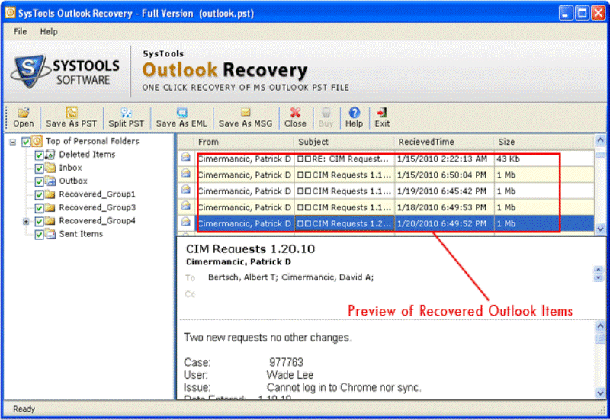Click the Exit toolbar icon
This screenshot has width=610, height=420.
pos(381,117)
